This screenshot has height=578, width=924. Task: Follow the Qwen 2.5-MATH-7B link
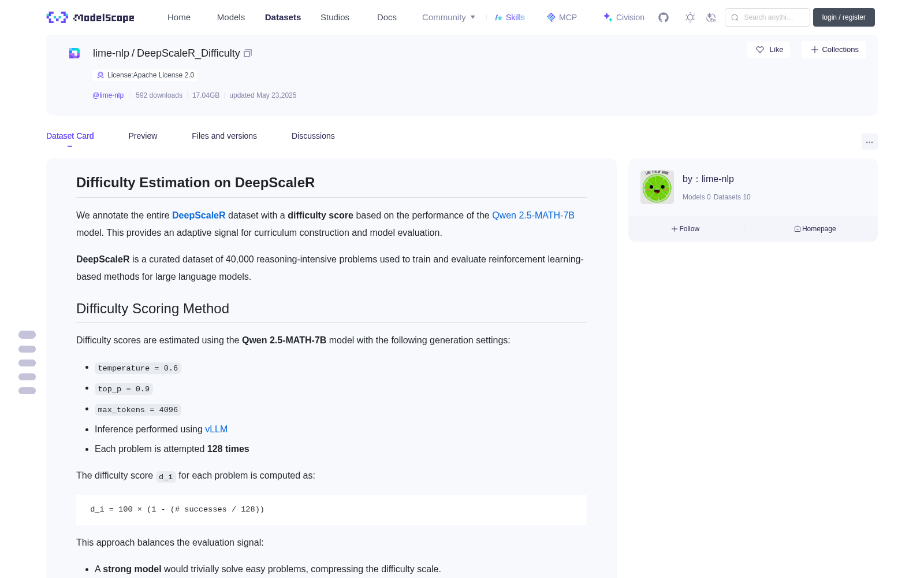tap(533, 215)
